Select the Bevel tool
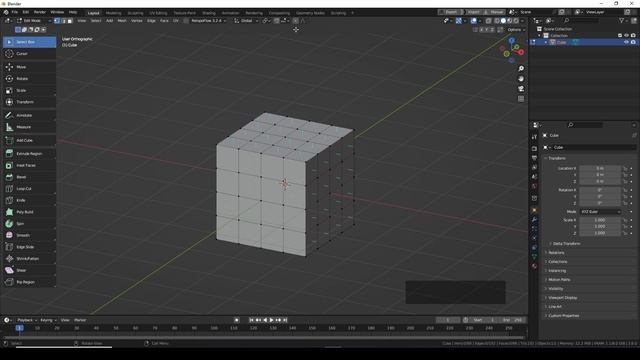The width and height of the screenshot is (640, 360). tap(29, 177)
